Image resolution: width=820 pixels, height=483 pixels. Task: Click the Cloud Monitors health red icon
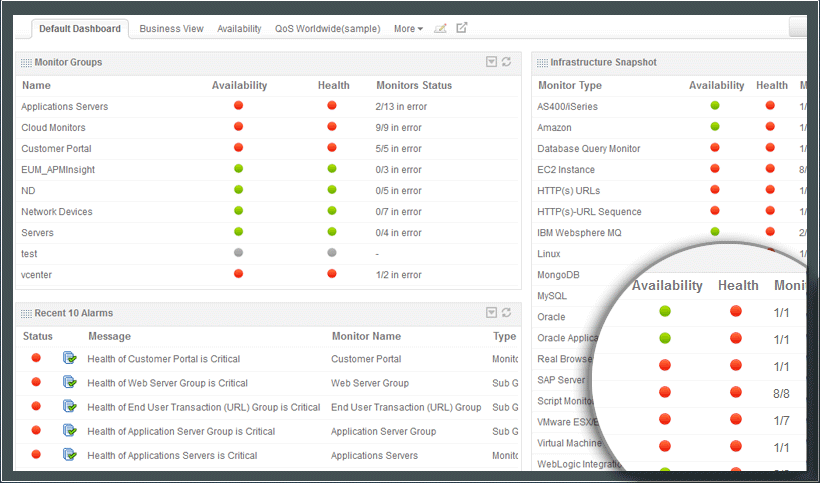pyautogui.click(x=332, y=126)
